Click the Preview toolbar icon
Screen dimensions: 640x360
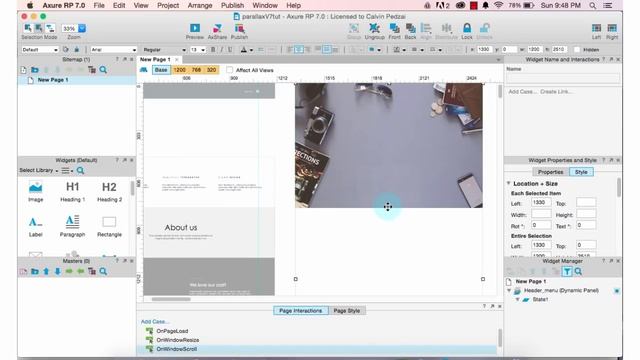click(195, 28)
